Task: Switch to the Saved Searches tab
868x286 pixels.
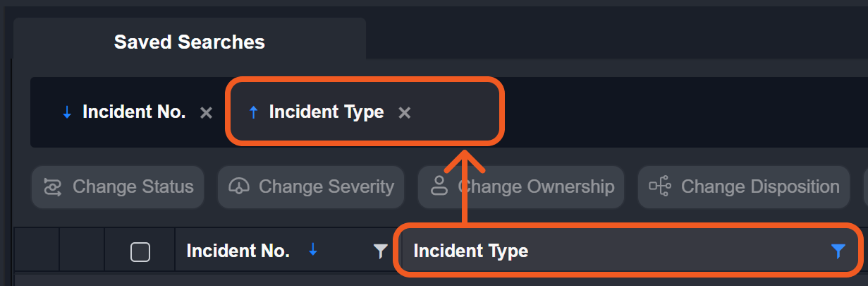Action: 189,42
